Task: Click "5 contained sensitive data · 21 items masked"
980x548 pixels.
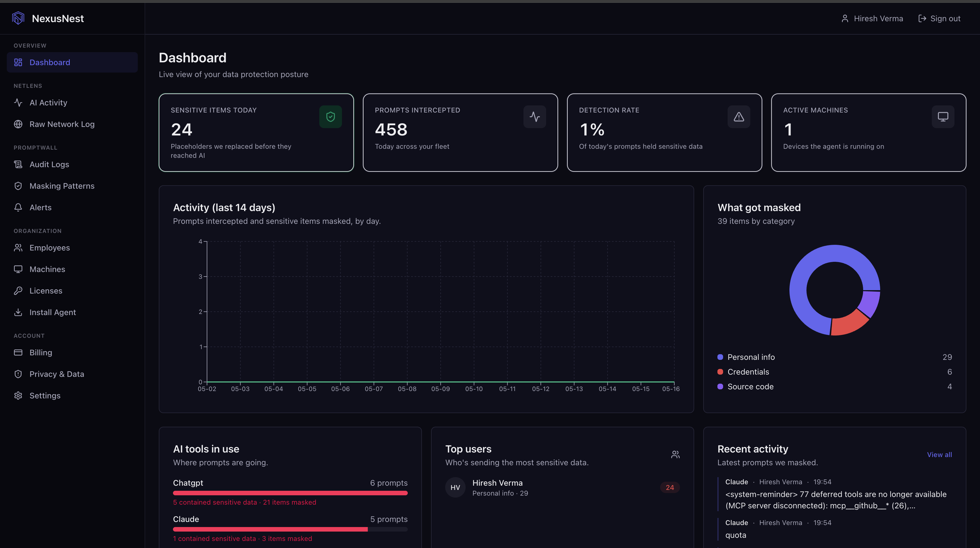Action: point(245,502)
